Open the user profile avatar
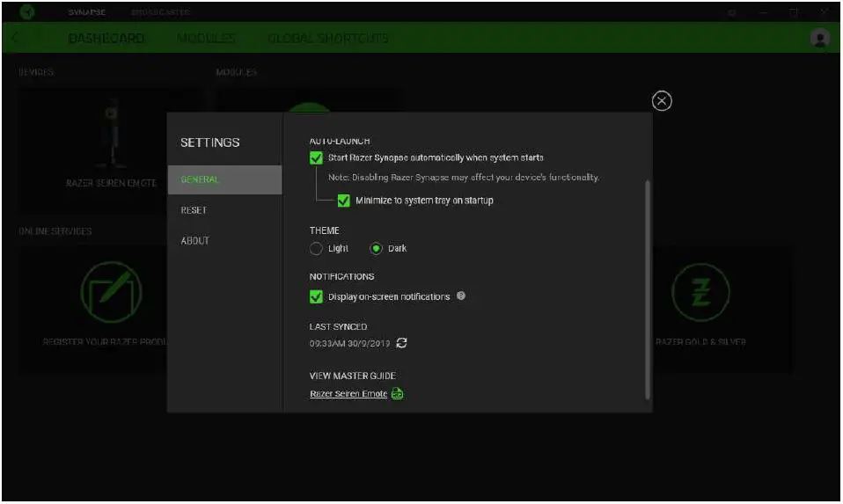 (x=820, y=38)
